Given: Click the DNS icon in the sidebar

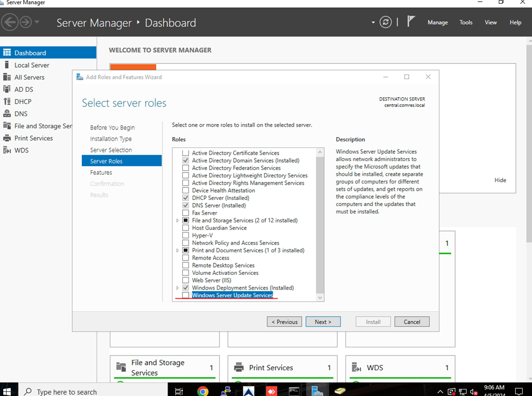Looking at the screenshot, I should [7, 114].
